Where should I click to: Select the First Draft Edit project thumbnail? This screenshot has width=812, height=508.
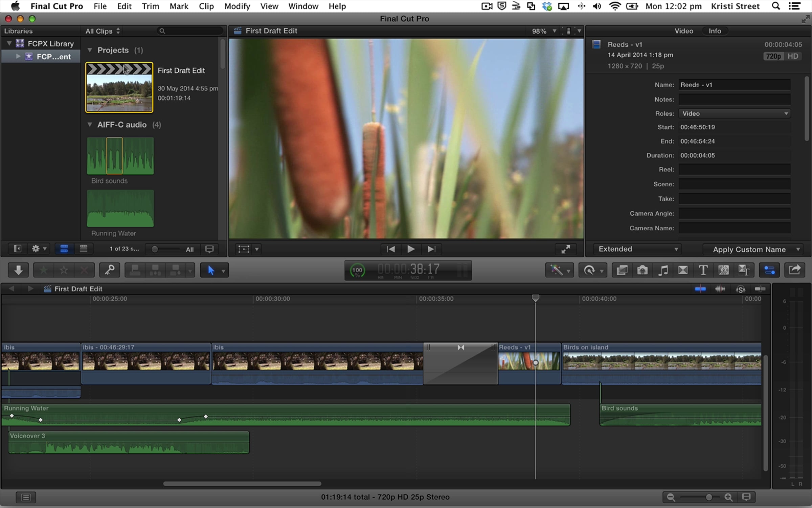(119, 87)
